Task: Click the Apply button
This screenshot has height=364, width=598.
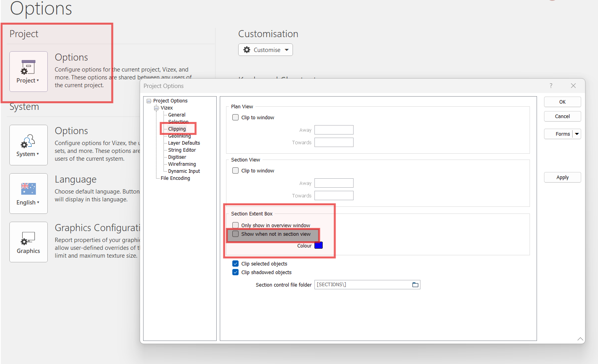Action: tap(562, 178)
